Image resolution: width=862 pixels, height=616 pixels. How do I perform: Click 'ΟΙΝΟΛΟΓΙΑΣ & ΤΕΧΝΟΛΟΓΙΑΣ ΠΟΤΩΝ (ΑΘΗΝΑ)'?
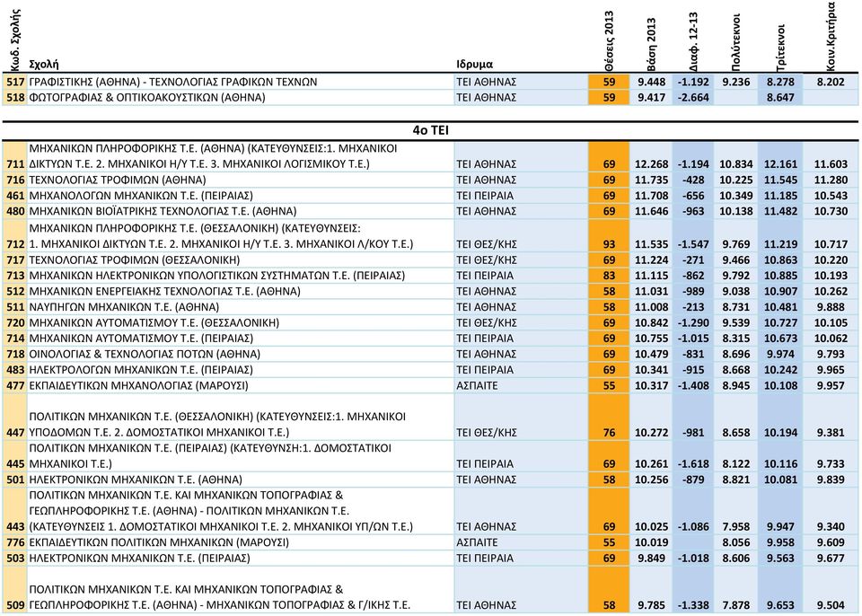coord(145,354)
